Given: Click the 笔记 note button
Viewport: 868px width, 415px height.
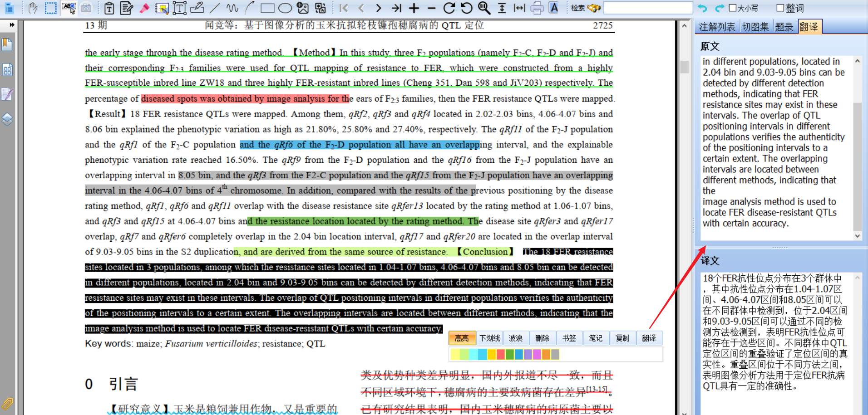Looking at the screenshot, I should coord(596,338).
